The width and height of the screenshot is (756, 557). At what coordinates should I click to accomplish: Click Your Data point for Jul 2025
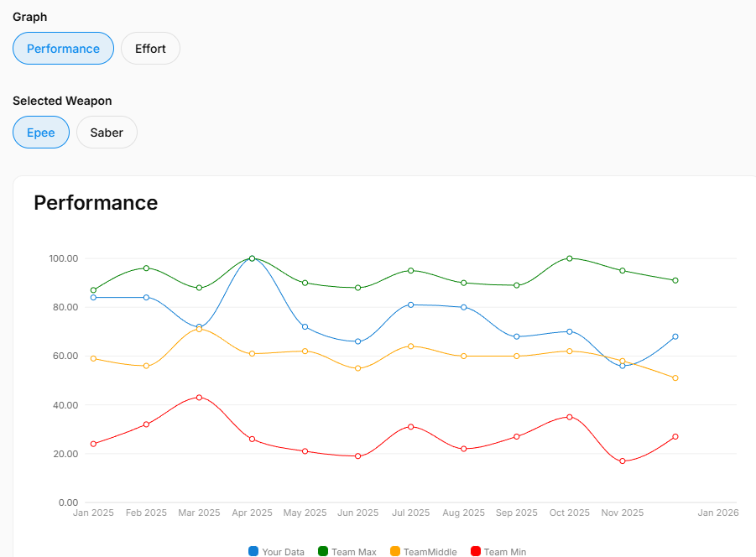point(410,305)
